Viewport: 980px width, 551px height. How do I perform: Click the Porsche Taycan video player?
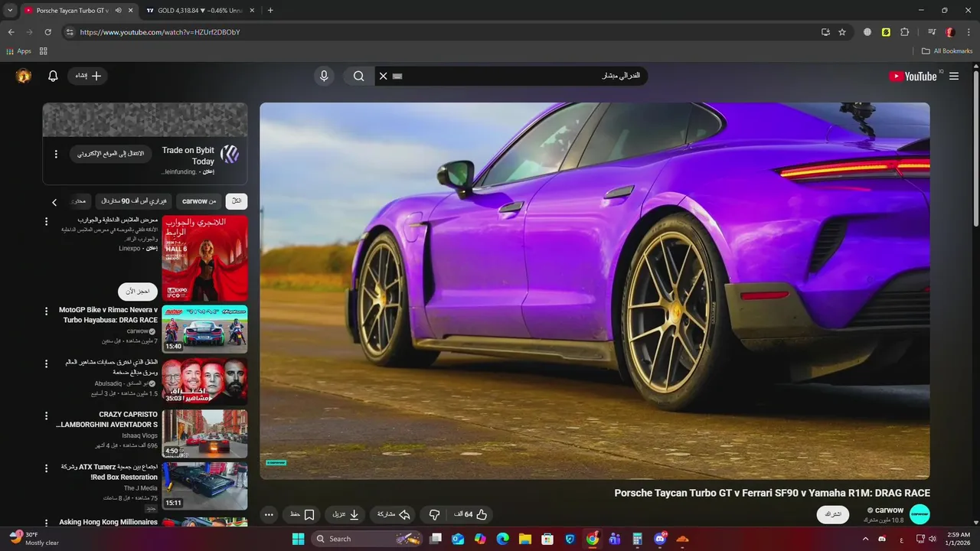click(595, 291)
